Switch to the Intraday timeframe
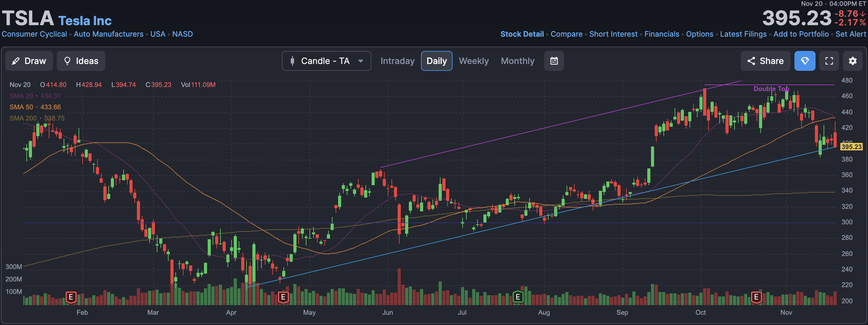The image size is (868, 325). (397, 61)
